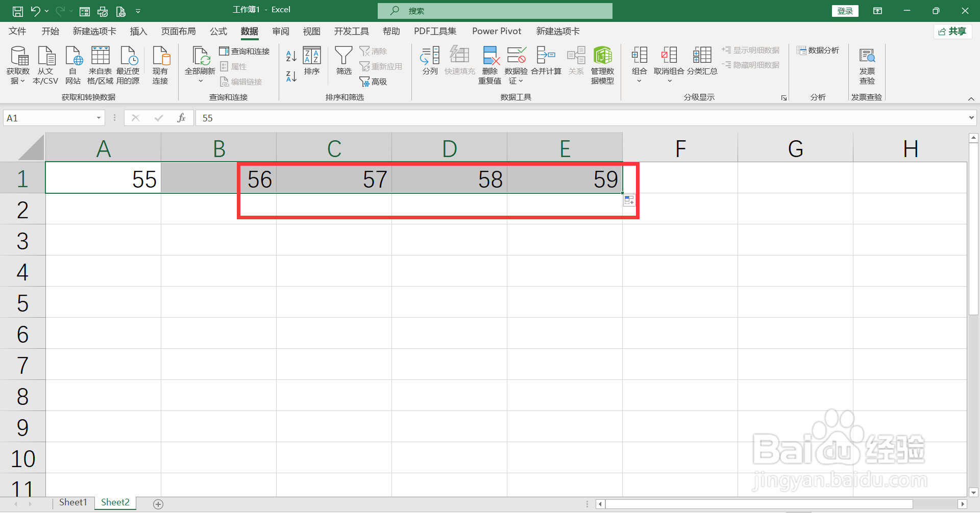This screenshot has height=513, width=980.
Task: Click Data Analysis (数据分析) button
Action: pyautogui.click(x=818, y=50)
